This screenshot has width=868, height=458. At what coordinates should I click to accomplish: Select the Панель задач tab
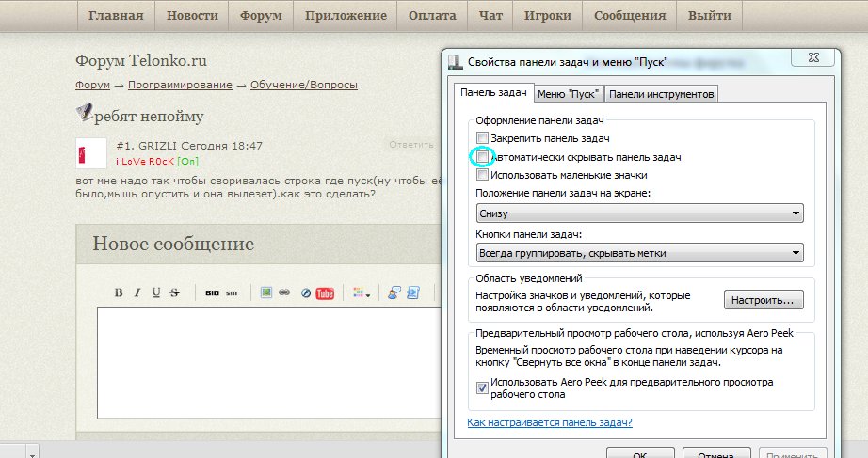pyautogui.click(x=493, y=92)
